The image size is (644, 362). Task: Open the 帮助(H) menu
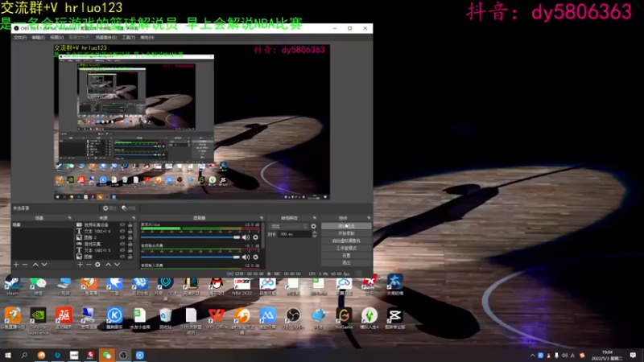[x=147, y=37]
